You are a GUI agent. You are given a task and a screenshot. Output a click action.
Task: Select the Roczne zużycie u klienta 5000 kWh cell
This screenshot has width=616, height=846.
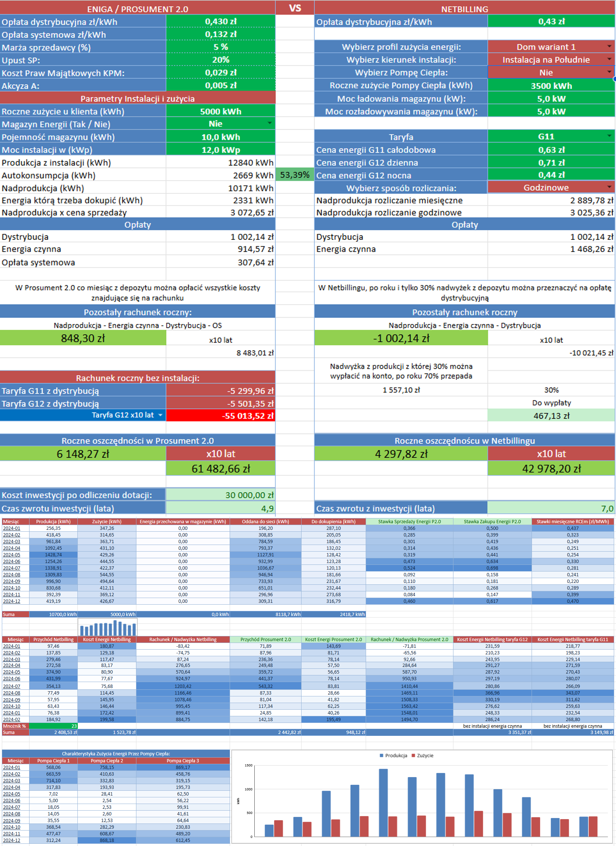coord(220,111)
